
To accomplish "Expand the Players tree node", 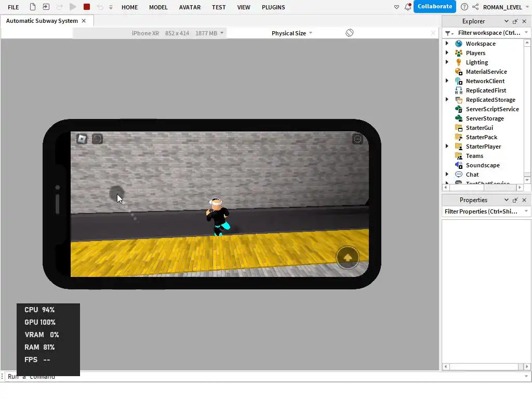I will click(x=447, y=52).
